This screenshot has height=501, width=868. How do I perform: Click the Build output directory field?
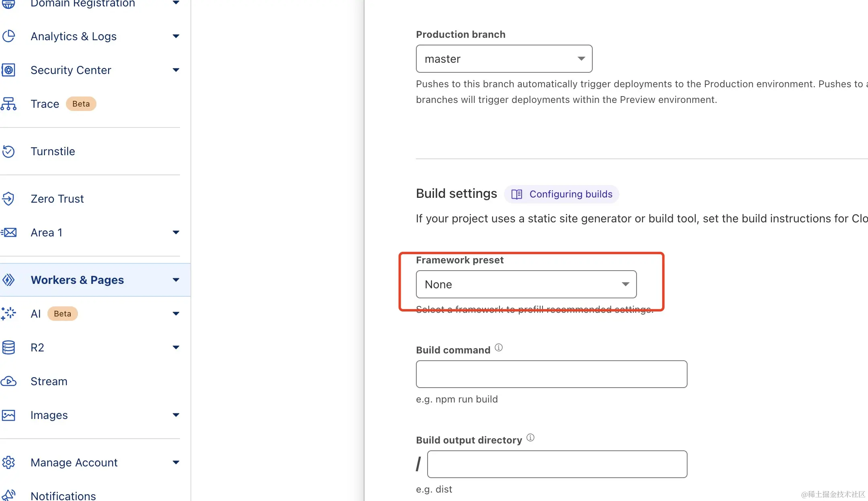point(557,464)
